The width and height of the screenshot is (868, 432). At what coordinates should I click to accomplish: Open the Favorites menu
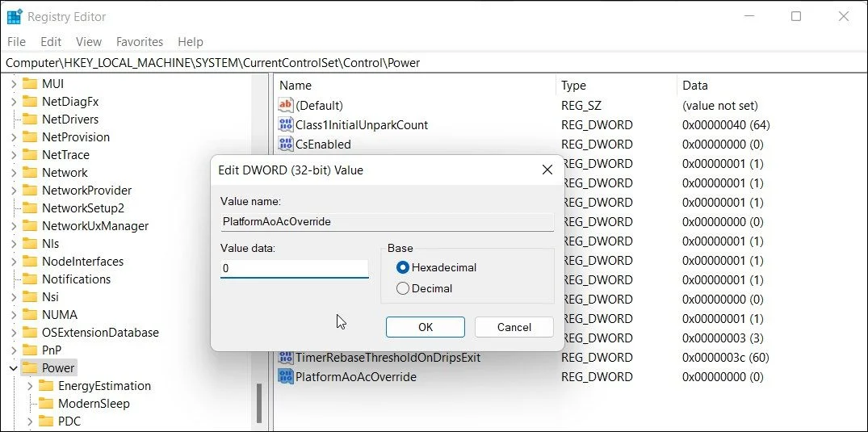click(x=140, y=41)
